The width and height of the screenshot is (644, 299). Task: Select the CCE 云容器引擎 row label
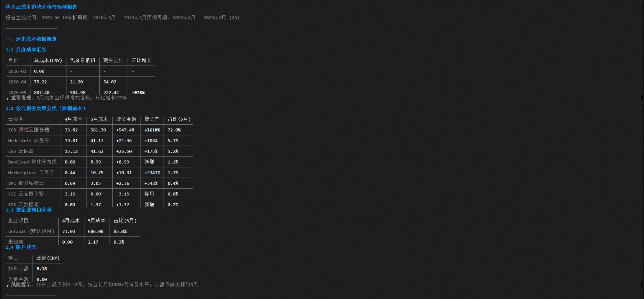click(26, 194)
